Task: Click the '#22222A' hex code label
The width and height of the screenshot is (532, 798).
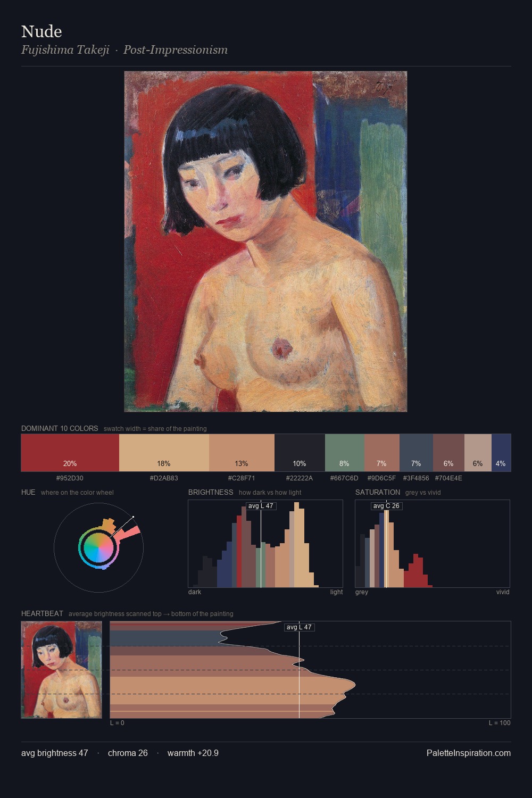Action: click(x=300, y=478)
